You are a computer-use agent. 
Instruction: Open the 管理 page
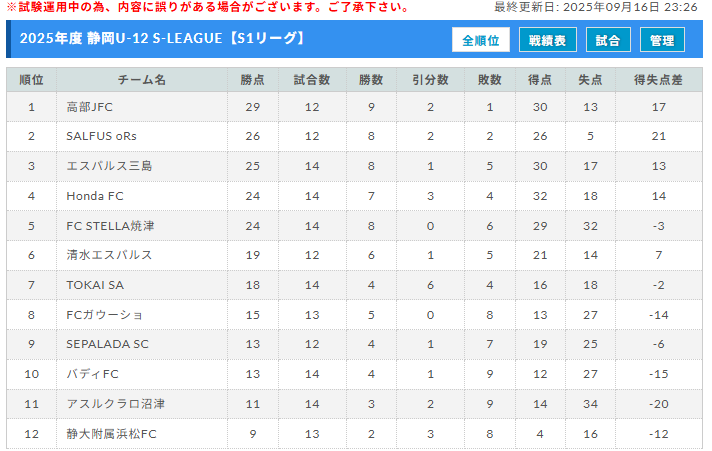[x=662, y=40]
